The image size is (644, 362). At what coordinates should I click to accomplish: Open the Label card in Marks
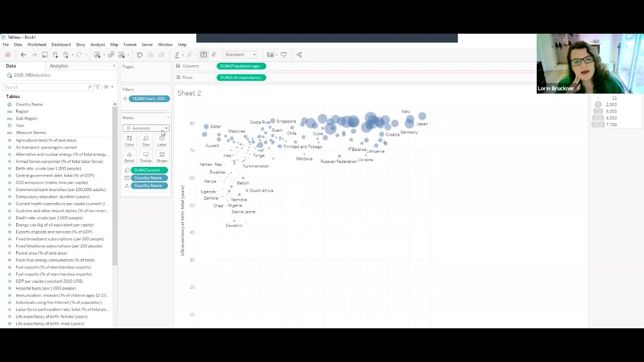pyautogui.click(x=162, y=141)
